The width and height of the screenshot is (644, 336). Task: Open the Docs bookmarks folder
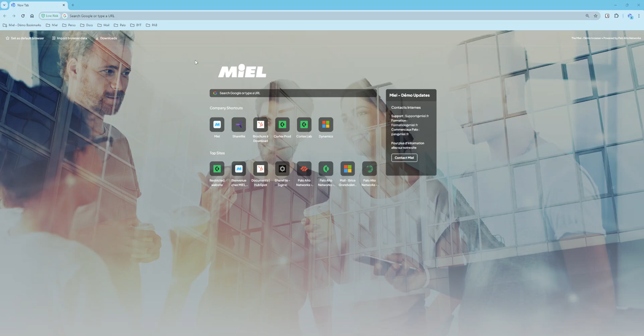coord(86,25)
